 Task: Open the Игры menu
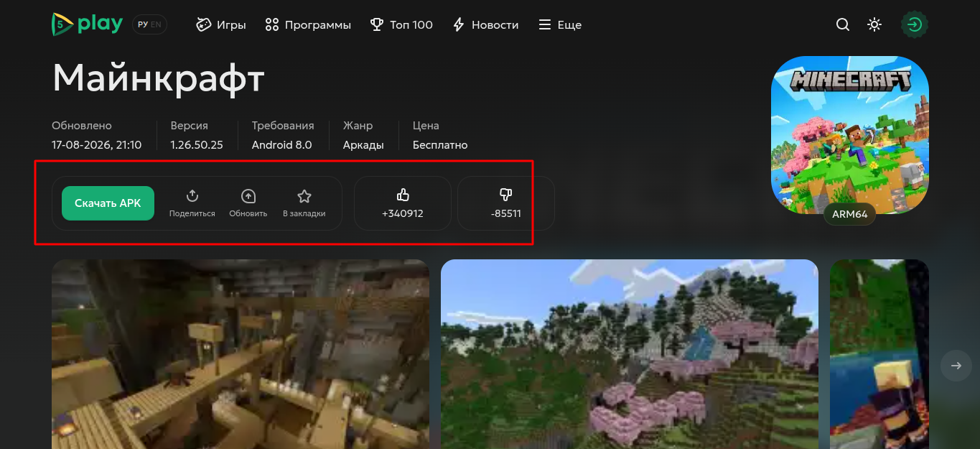coord(221,24)
